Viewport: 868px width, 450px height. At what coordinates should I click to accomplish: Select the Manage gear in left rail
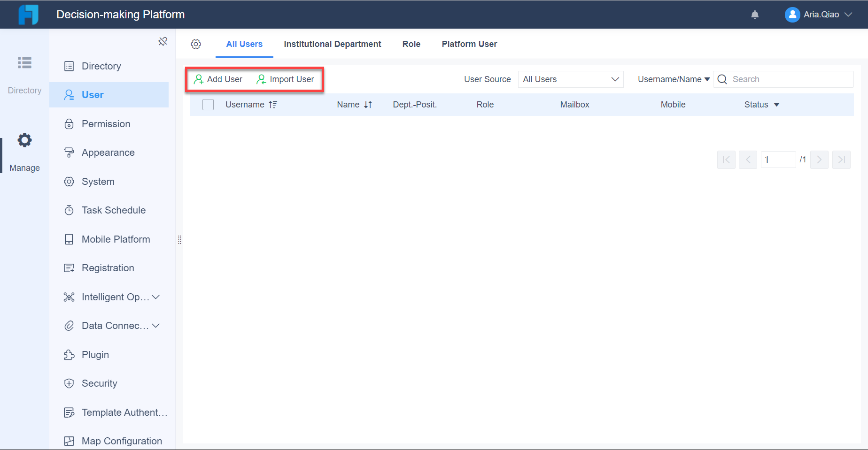(x=24, y=140)
